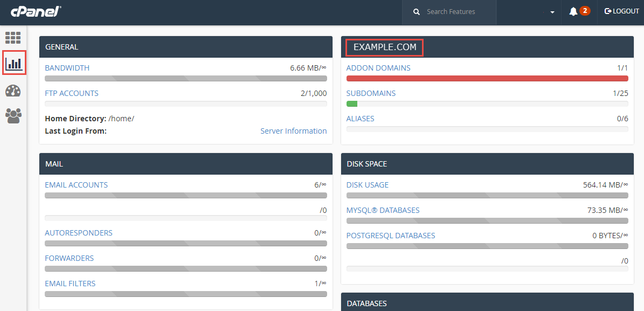Go to Email Accounts
Viewport: 644px width, 311px height.
tap(76, 185)
